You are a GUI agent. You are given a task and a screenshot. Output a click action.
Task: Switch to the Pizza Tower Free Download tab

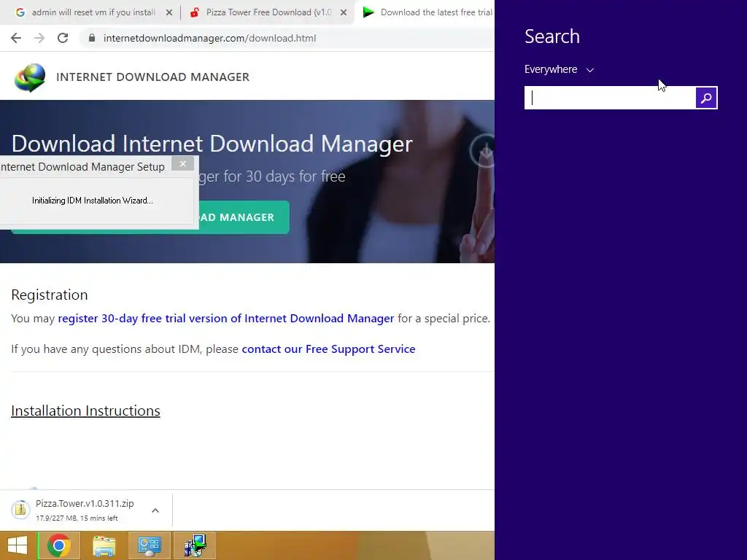(268, 12)
